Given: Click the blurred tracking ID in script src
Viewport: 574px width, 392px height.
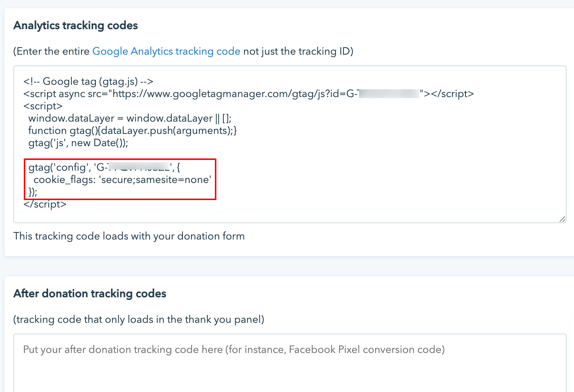Looking at the screenshot, I should click(389, 94).
